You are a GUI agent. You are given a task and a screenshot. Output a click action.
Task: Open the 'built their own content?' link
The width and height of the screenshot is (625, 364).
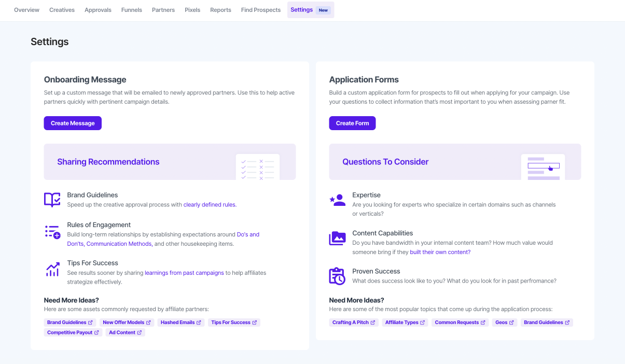(440, 252)
